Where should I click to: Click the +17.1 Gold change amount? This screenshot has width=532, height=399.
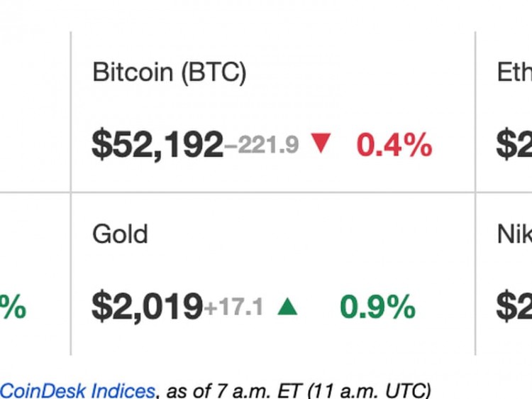233,307
